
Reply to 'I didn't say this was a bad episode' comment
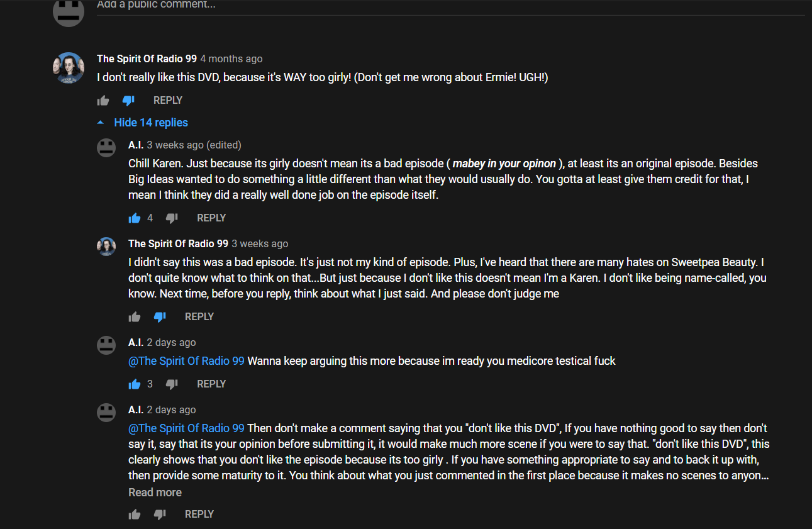pos(199,316)
